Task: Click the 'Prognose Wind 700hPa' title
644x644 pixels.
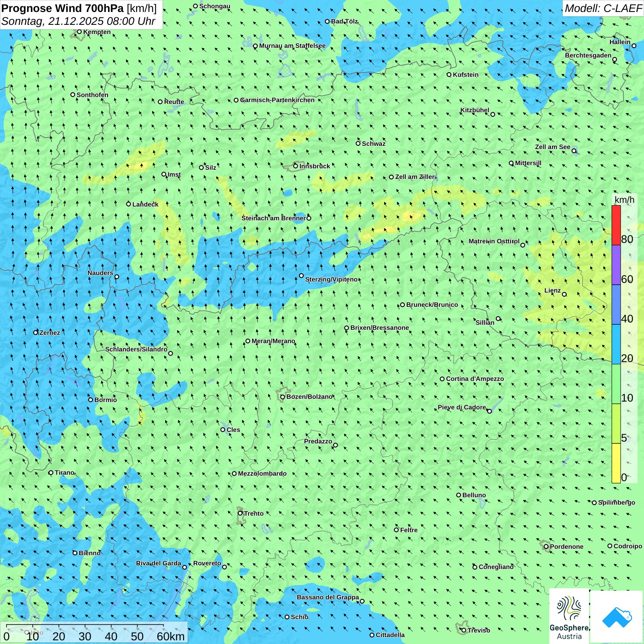Action: coord(63,8)
